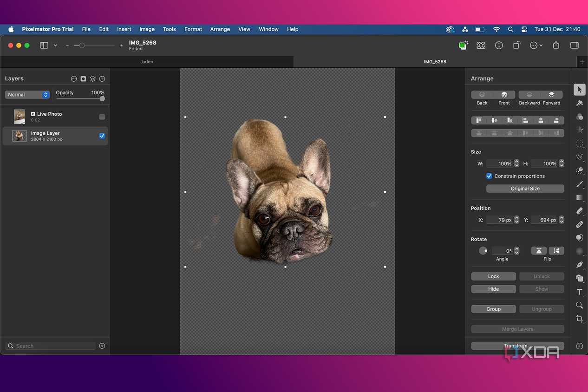Click the add layer plus icon

coord(102,79)
